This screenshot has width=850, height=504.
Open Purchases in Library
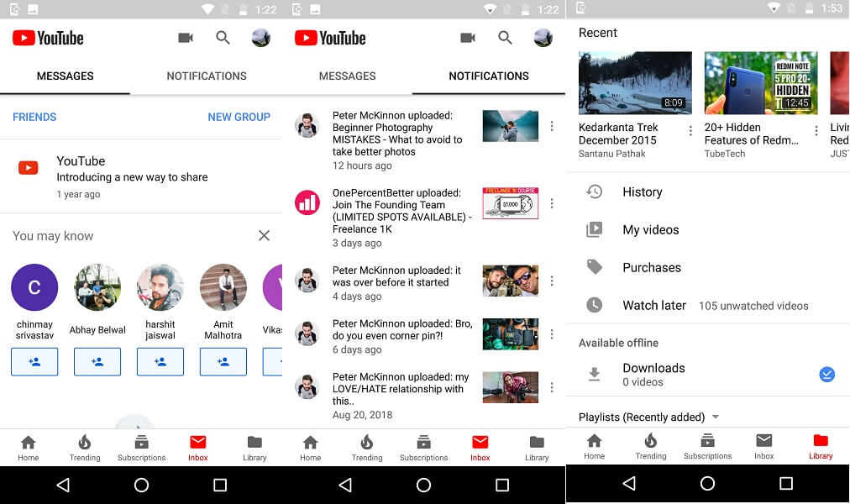pos(707,268)
